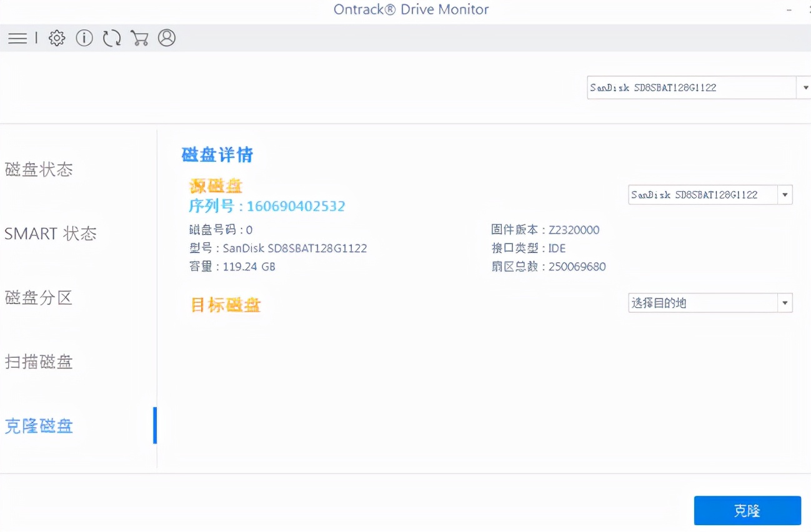Click the user account icon
This screenshot has width=811, height=532.
(167, 38)
